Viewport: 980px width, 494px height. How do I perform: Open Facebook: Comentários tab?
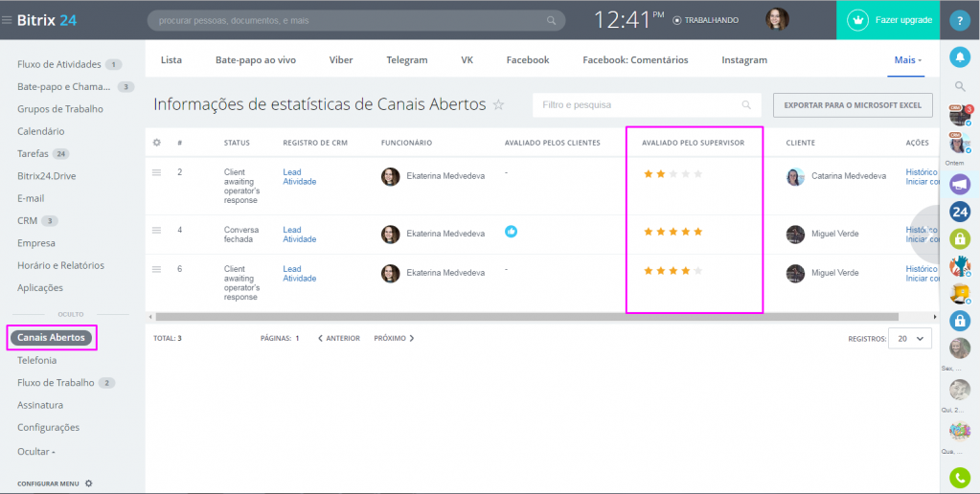tap(636, 60)
